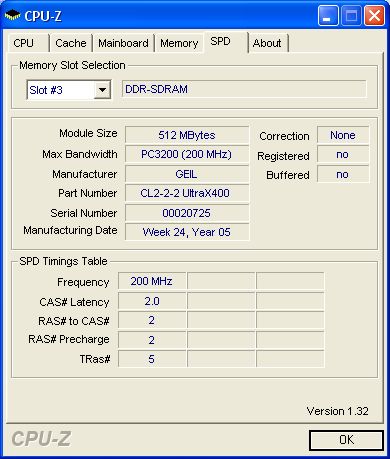390x459 pixels.
Task: Select the 512 MBytes module size value
Action: [x=187, y=135]
